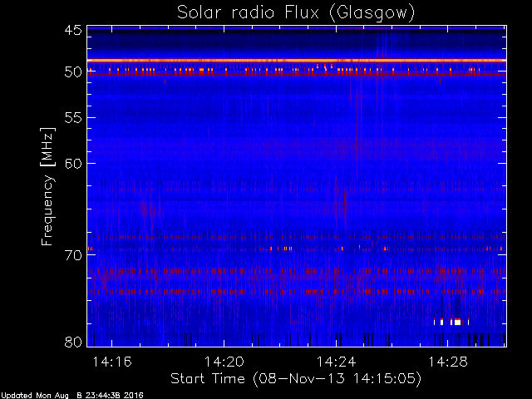
Task: Click the frequency tick label '70'
Action: click(73, 255)
